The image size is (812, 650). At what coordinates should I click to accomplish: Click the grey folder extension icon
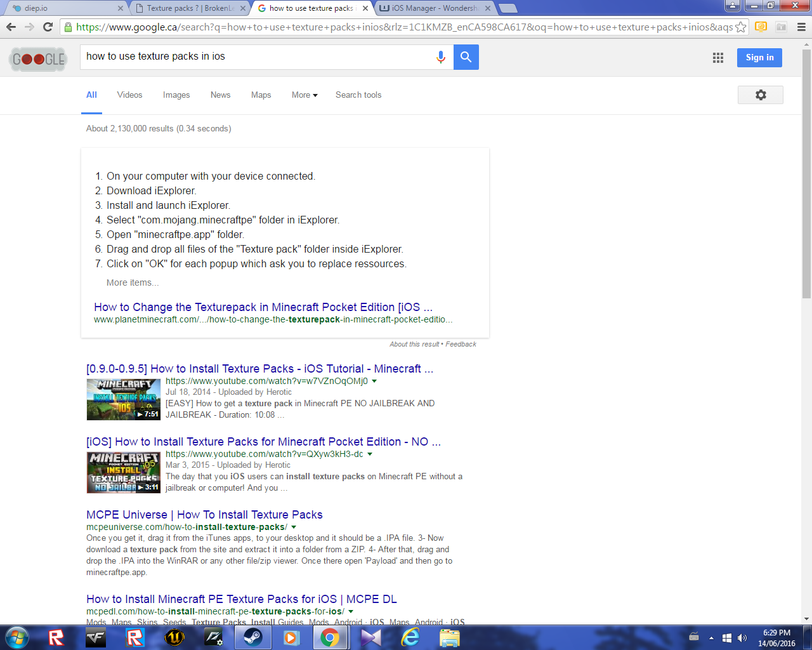click(782, 27)
